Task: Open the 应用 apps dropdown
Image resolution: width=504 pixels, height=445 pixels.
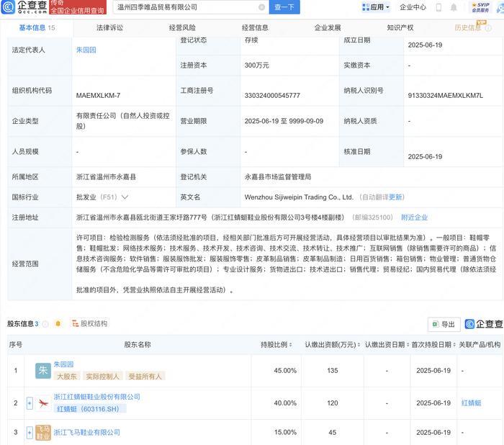Action: click(375, 7)
